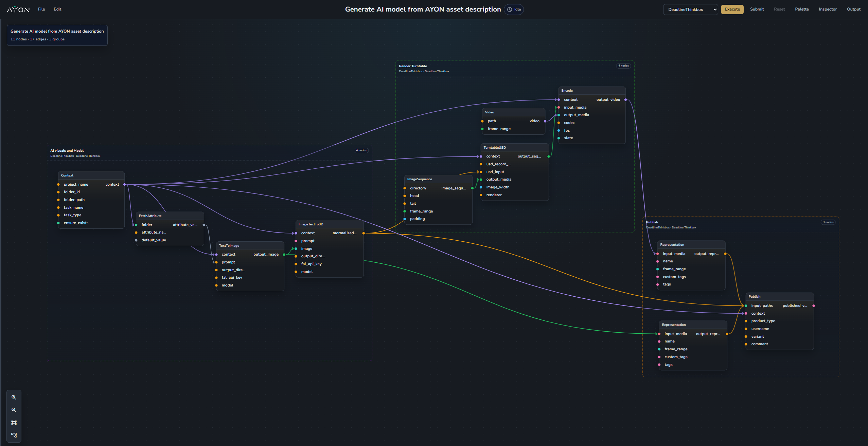Collapse the Publish group's 3 nodes badge

click(828, 222)
